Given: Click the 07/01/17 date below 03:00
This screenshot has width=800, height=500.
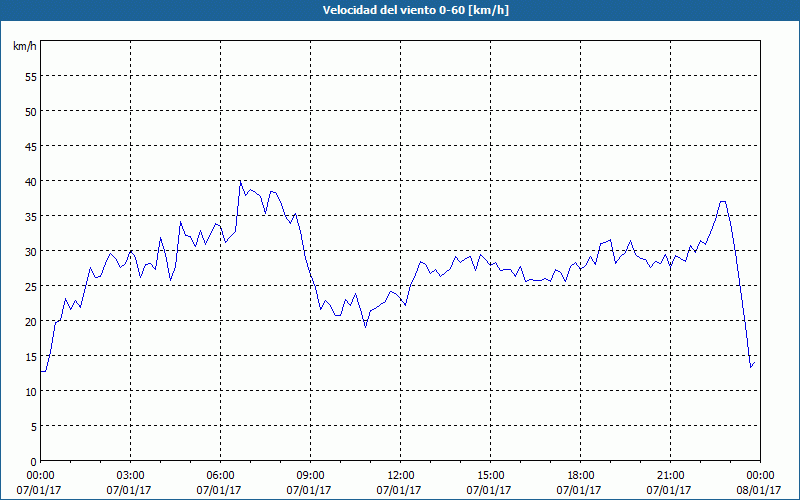Looking at the screenshot, I should pos(129,490).
